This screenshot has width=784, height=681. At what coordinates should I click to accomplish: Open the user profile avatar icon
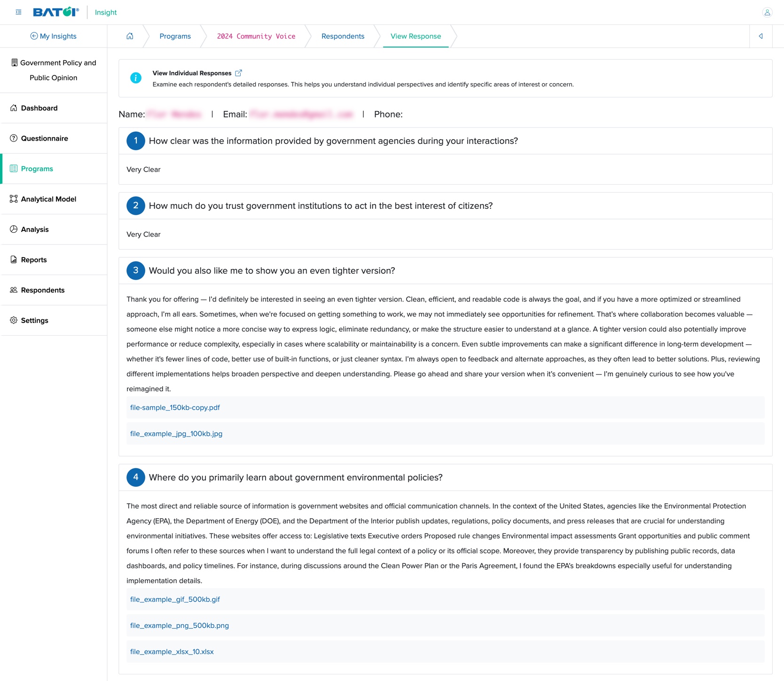pos(767,12)
